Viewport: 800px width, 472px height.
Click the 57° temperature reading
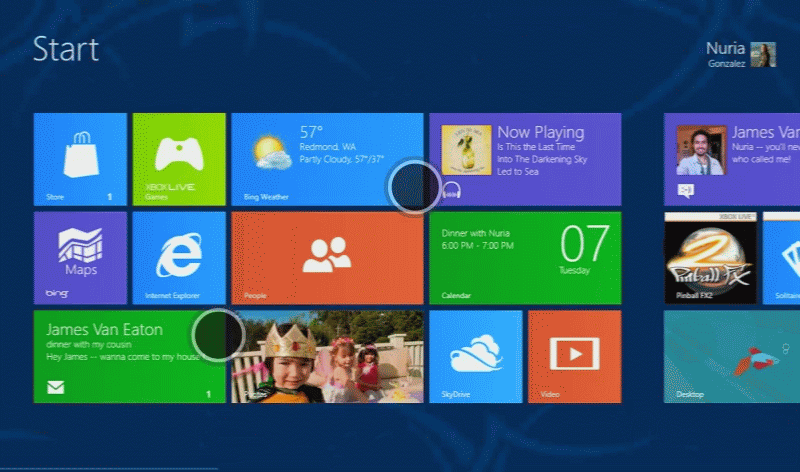click(x=311, y=132)
